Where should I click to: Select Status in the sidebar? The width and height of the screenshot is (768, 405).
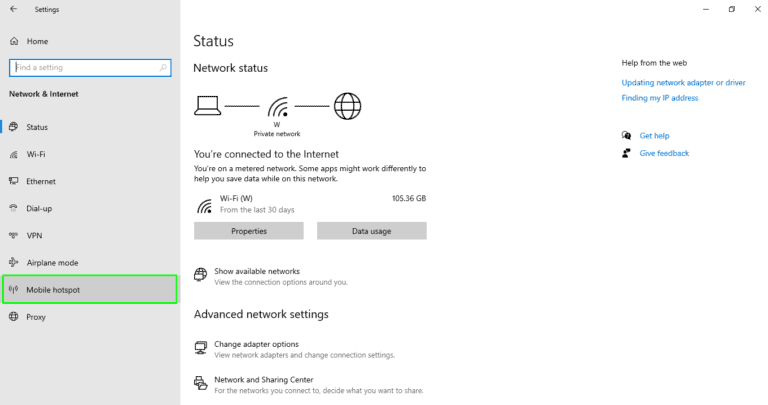pos(37,127)
